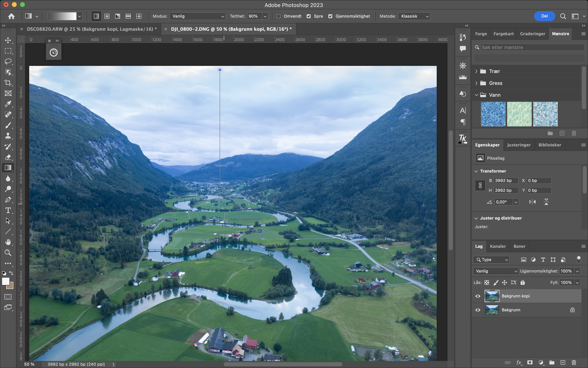Switch to the Kanaler tab
This screenshot has width=588, height=368.
tap(498, 246)
